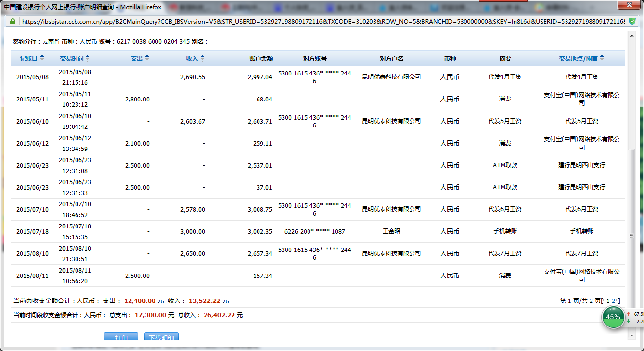Click the green padlock icon in address bar
Viewport: 644px width, 351px height.
coord(12,21)
